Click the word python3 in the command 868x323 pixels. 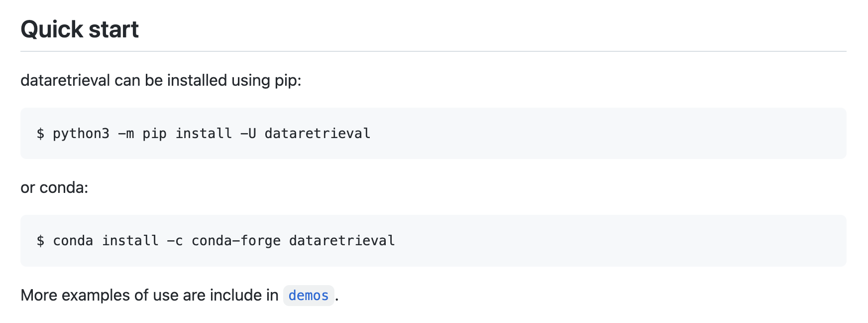(81, 134)
